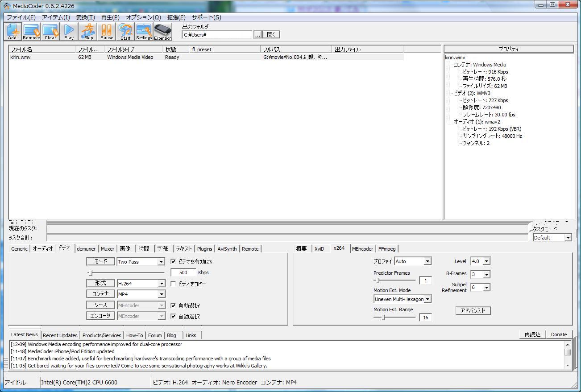Screen dimensions: 581x392
Task: Start the conversion using the Start icon
Action: [x=125, y=31]
